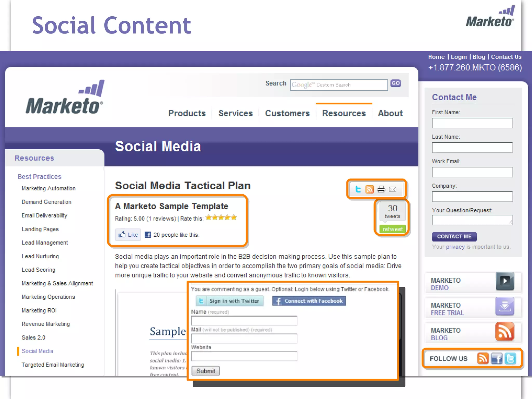Select Lead Scoring in the sidebar

click(38, 270)
